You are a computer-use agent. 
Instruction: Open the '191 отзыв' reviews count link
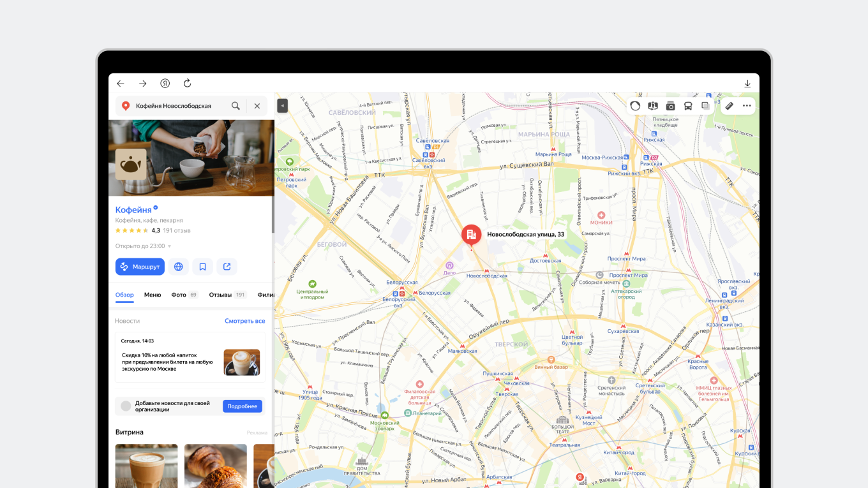pos(177,230)
